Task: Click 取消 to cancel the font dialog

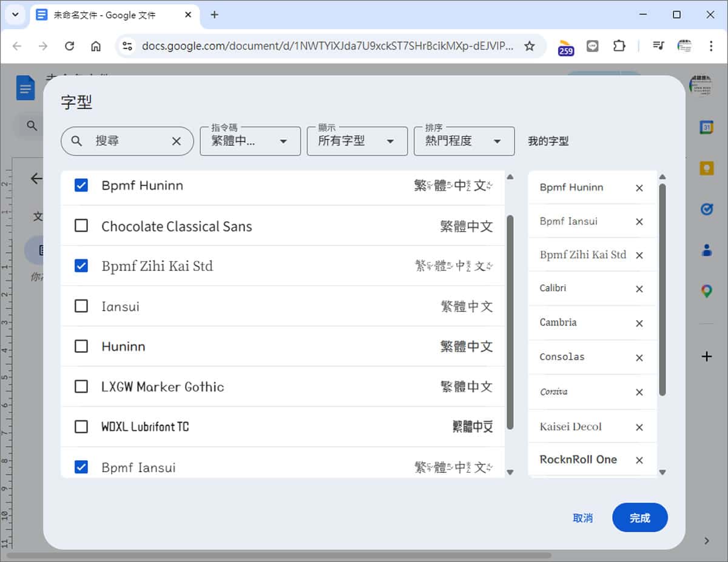Action: [x=582, y=518]
